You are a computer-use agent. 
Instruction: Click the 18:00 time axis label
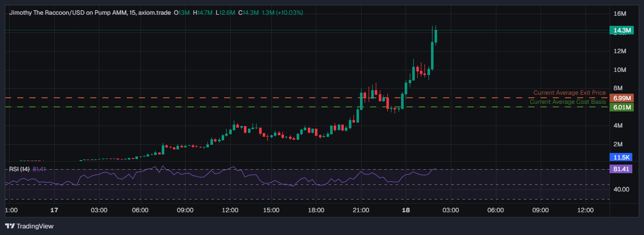pos(316,210)
